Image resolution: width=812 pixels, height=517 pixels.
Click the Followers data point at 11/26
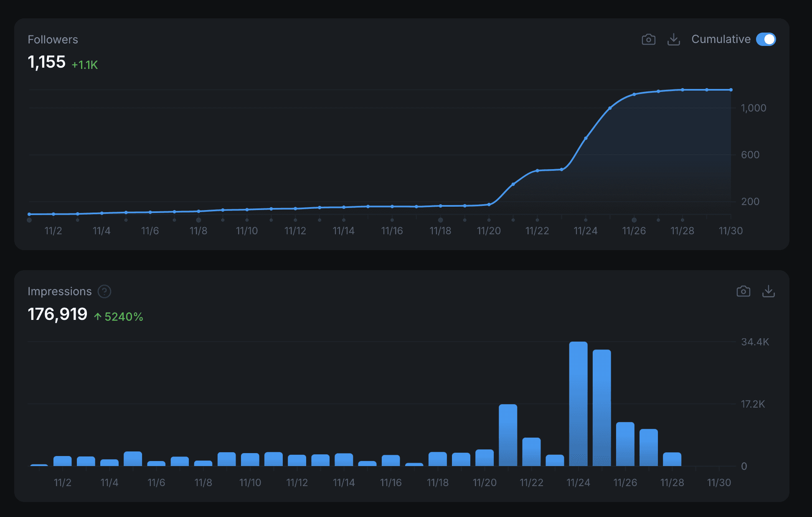pyautogui.click(x=634, y=94)
